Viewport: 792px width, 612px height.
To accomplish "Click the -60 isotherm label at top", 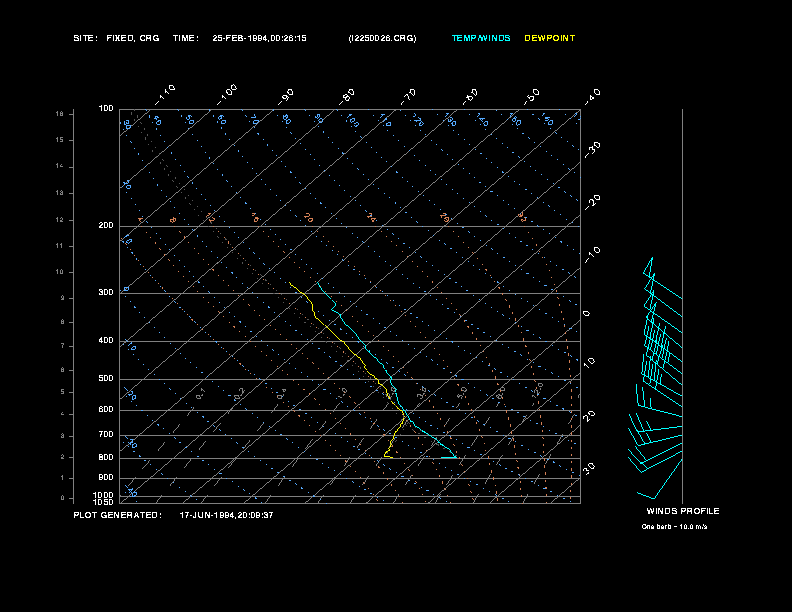I will [x=470, y=97].
